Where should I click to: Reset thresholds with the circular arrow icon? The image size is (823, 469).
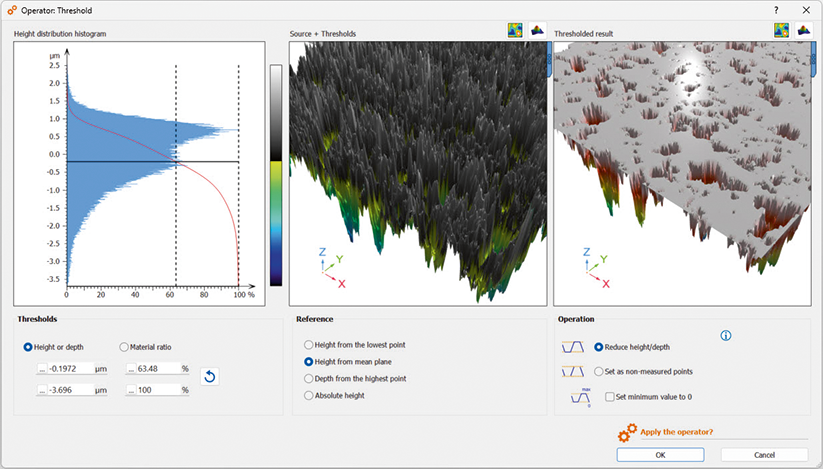[x=209, y=376]
